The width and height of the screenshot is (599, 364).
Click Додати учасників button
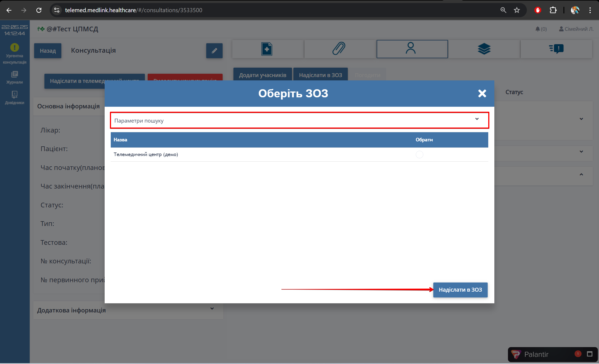262,75
